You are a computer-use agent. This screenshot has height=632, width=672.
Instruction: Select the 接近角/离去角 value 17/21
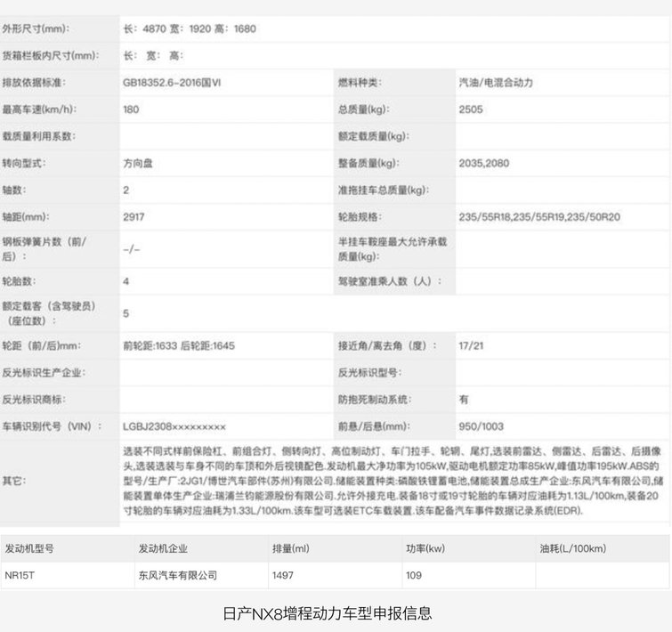(470, 345)
